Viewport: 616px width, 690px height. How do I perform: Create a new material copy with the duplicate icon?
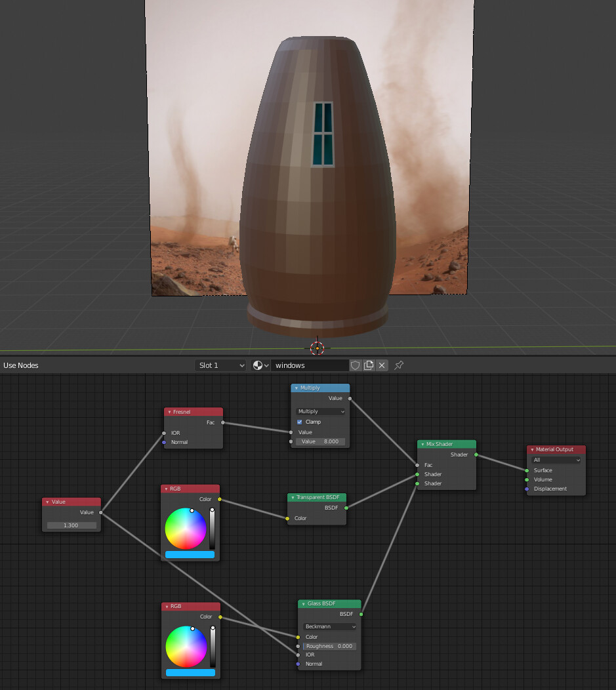367,365
